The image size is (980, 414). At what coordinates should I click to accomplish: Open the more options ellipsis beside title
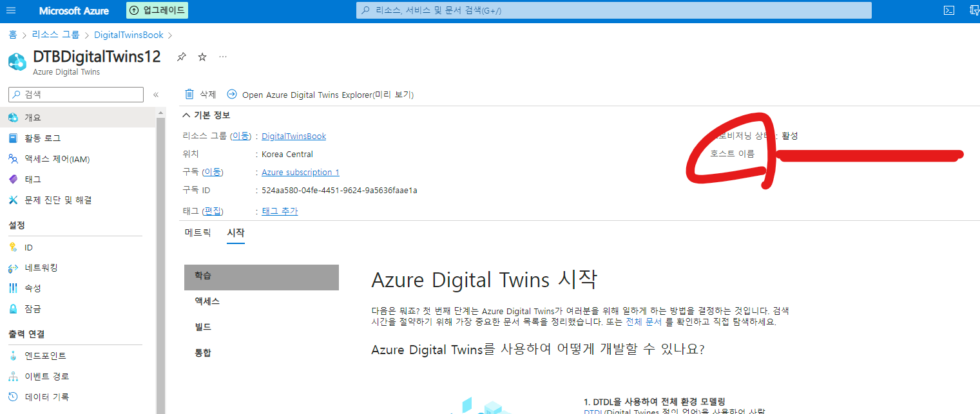click(x=223, y=57)
